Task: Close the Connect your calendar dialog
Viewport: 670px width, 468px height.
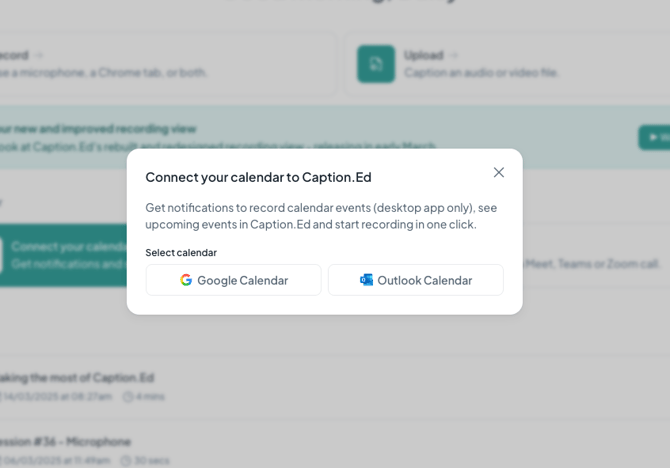Action: point(498,172)
